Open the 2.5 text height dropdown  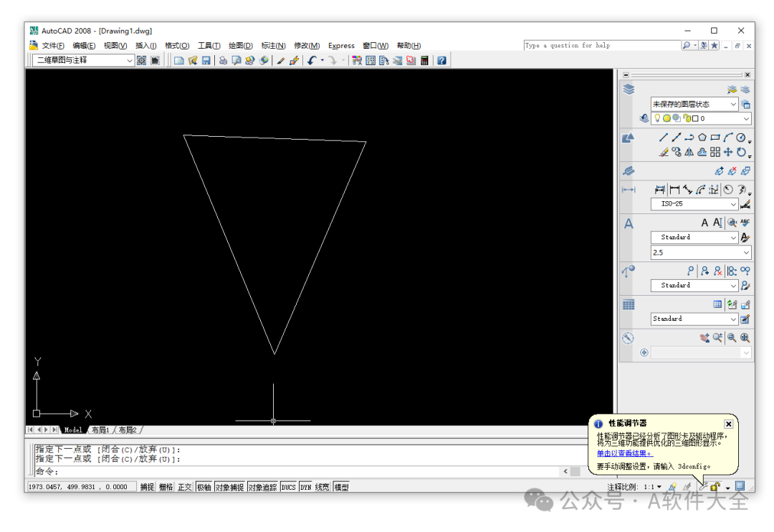tap(701, 253)
